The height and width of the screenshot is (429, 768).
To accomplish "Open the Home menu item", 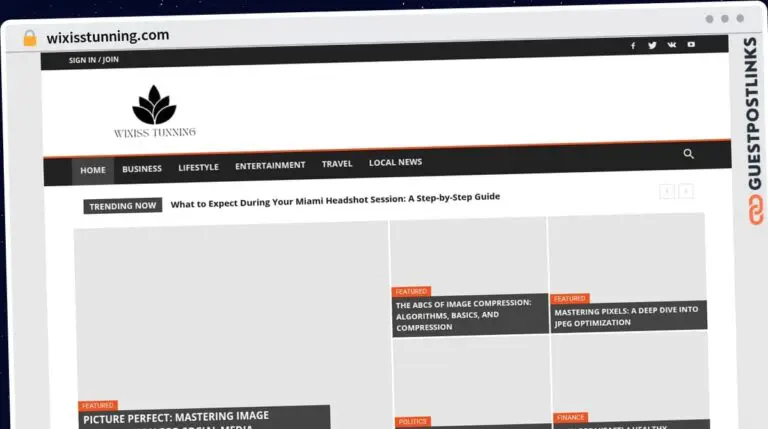I will coord(93,170).
